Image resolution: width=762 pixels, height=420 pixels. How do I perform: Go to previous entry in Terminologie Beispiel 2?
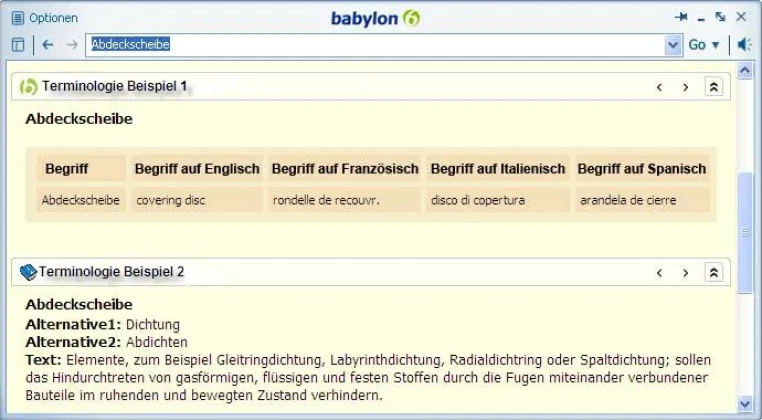pyautogui.click(x=659, y=273)
